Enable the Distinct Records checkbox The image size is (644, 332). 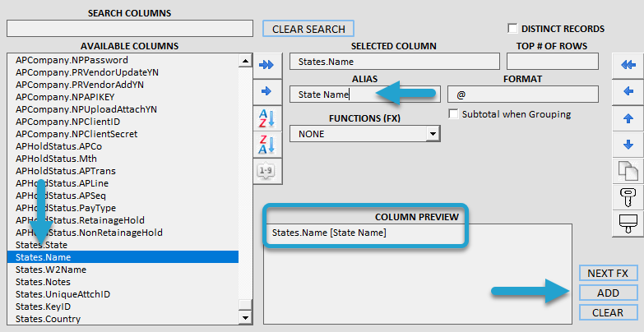[x=512, y=29]
